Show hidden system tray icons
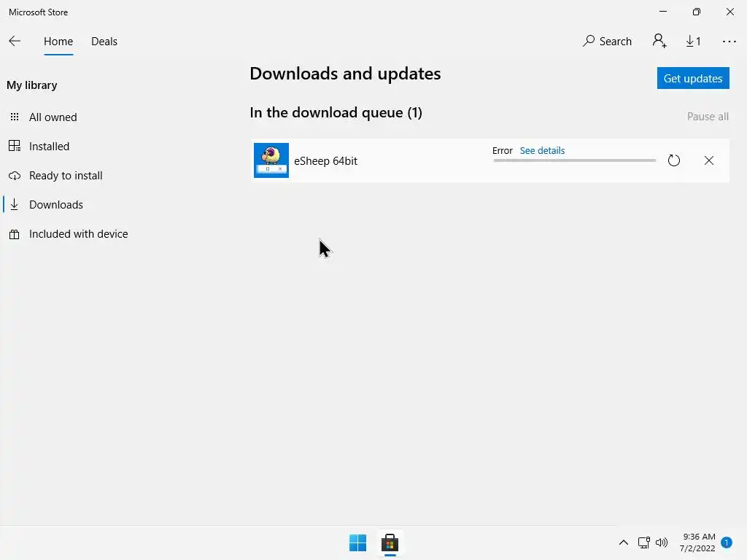Image resolution: width=747 pixels, height=560 pixels. point(623,542)
